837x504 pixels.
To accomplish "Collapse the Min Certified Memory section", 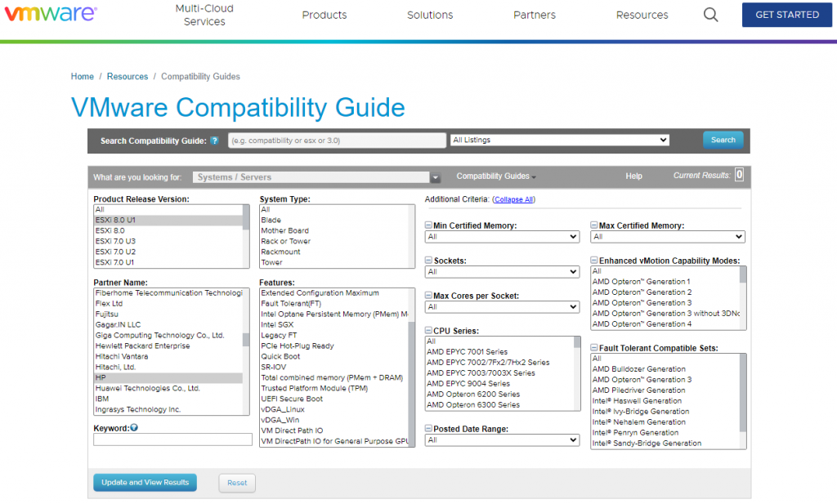I will coord(428,225).
